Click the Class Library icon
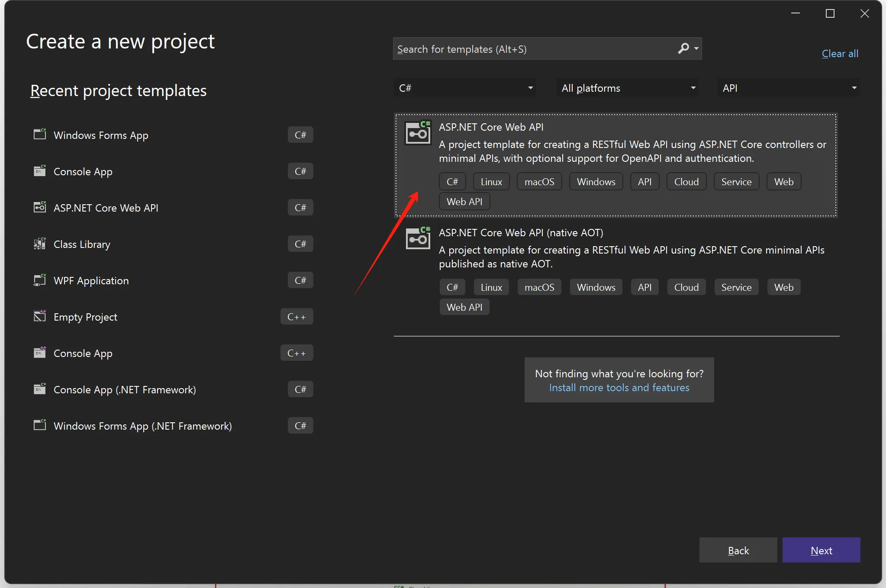Screen dimensions: 886x588 tap(40, 243)
